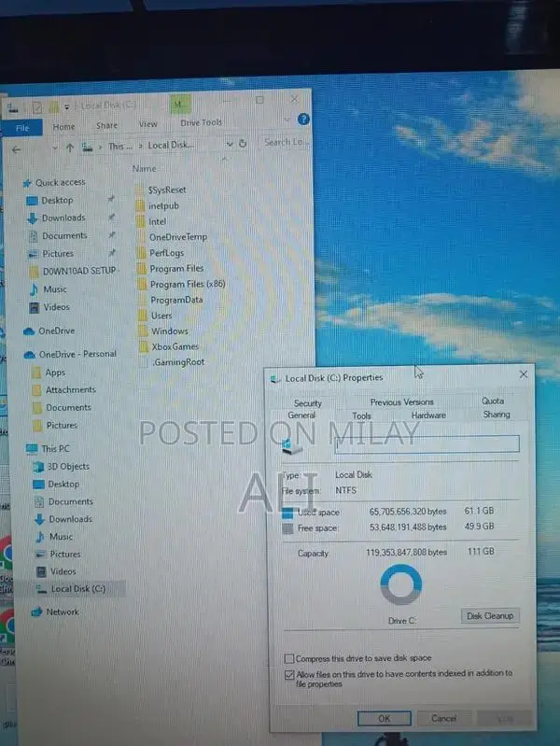
Task: Click the Network icon in sidebar
Action: pyautogui.click(x=37, y=612)
